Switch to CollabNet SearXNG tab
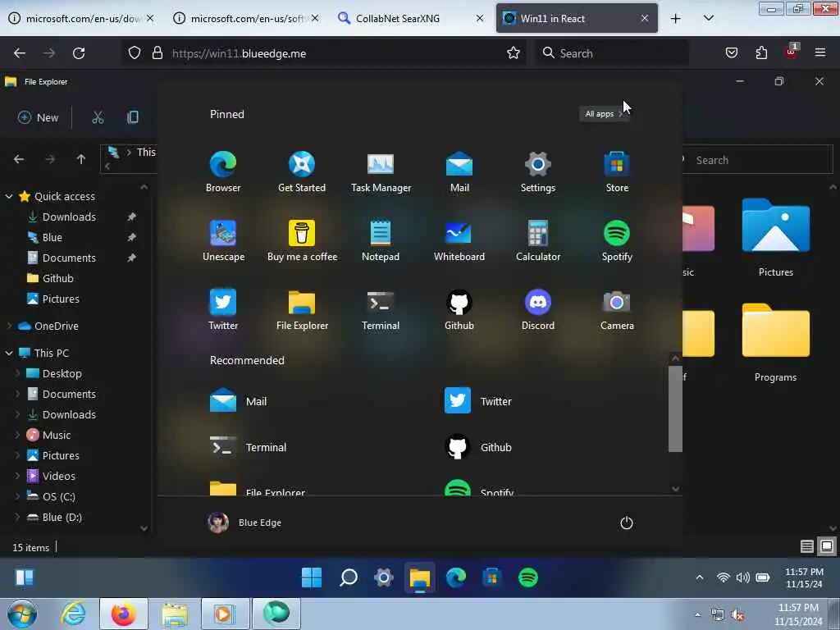 coord(410,18)
